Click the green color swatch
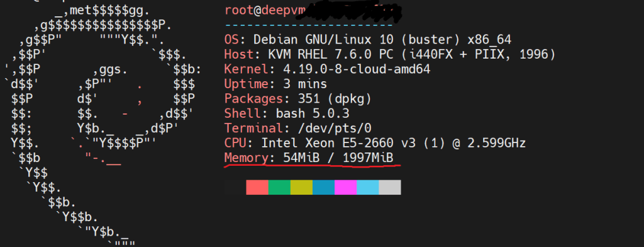This screenshot has width=644, height=247. 279,187
